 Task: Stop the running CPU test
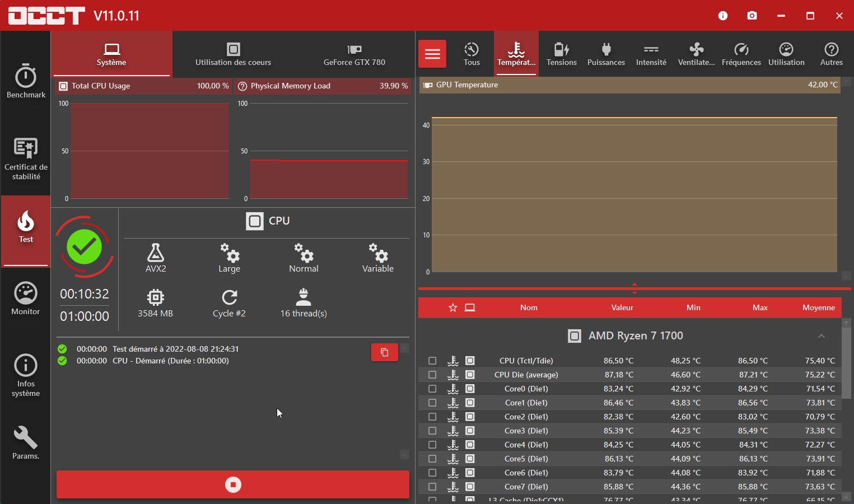coord(233,484)
